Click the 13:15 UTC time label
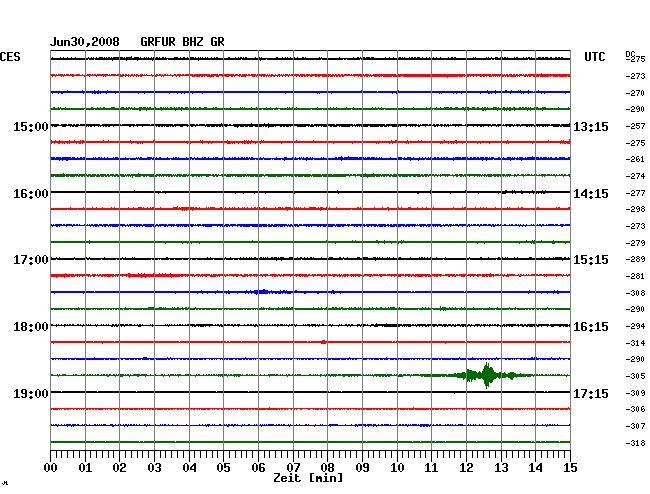Image resolution: width=650 pixels, height=494 pixels. tap(591, 126)
